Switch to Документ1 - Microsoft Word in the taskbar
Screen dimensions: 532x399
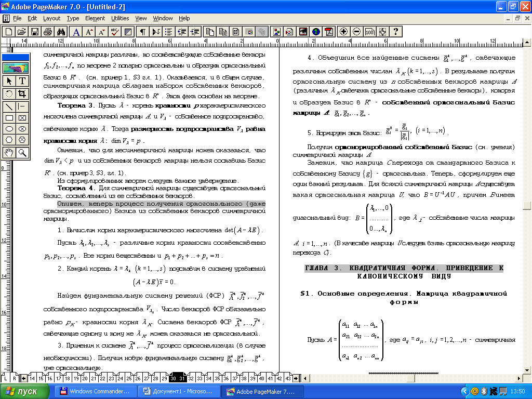coord(179,391)
